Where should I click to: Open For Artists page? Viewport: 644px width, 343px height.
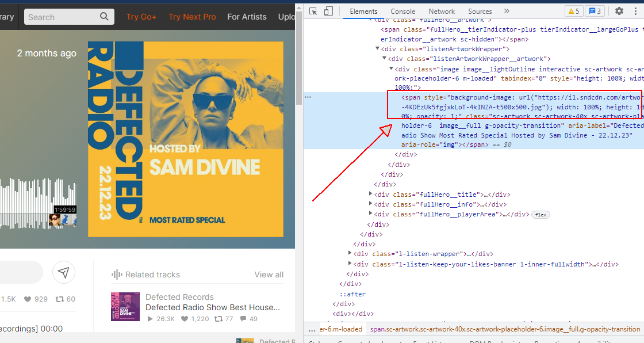tap(247, 17)
